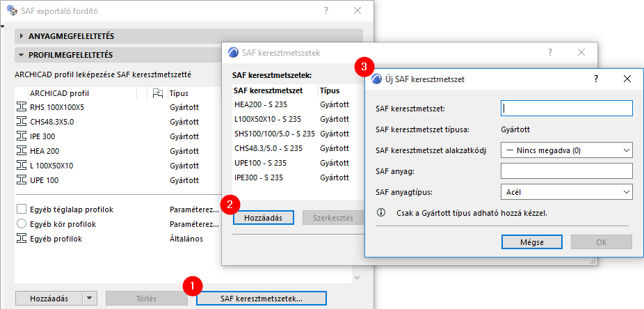
Task: Click the column header icon beside Típus
Action: click(157, 93)
